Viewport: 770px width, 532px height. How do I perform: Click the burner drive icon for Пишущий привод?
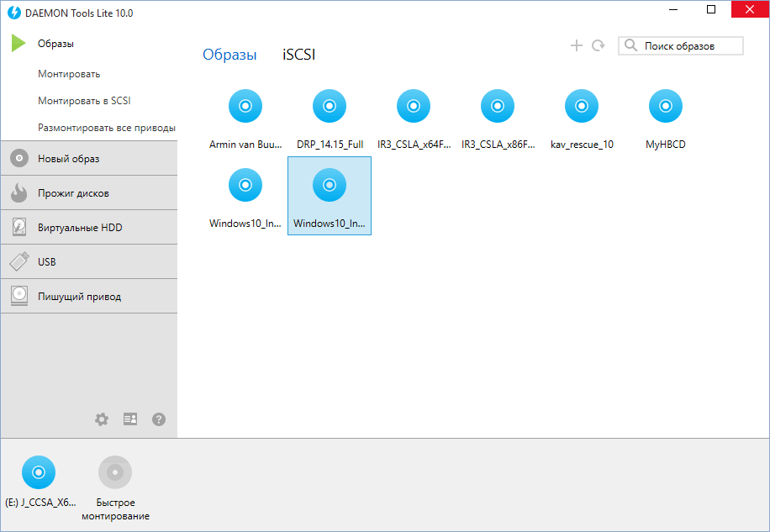[19, 296]
